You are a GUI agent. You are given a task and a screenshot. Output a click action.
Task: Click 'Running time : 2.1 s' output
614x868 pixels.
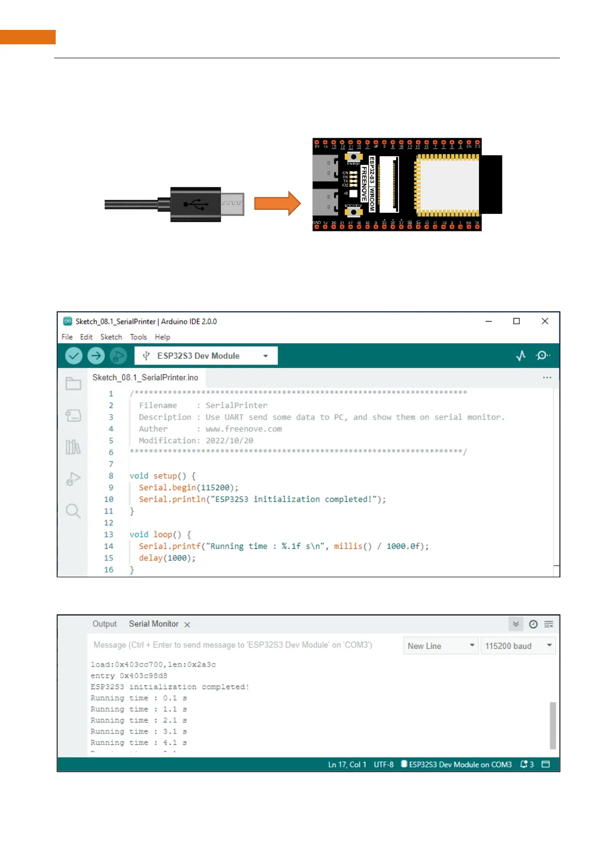tap(139, 721)
